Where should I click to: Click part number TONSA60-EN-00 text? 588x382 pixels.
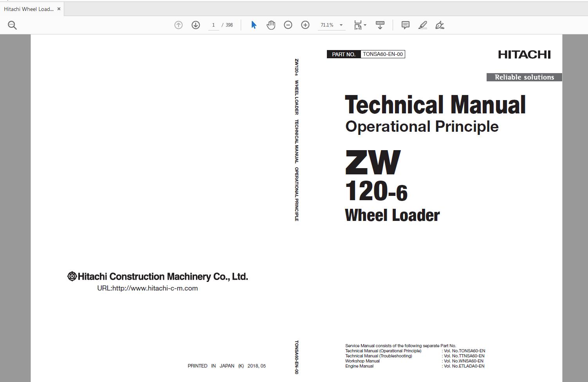(x=383, y=54)
